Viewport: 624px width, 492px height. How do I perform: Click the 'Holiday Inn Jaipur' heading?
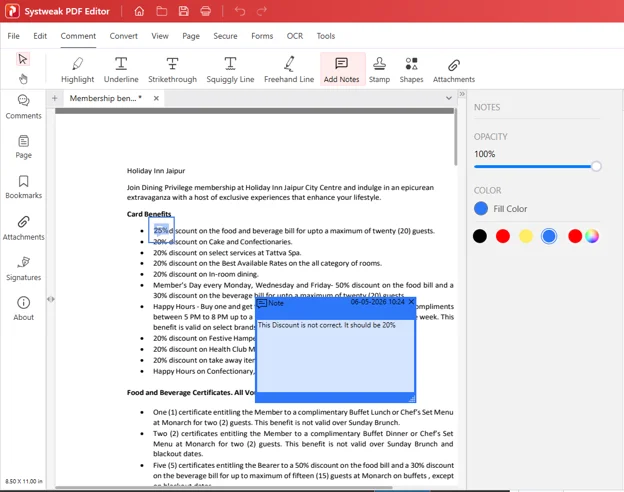(156, 171)
